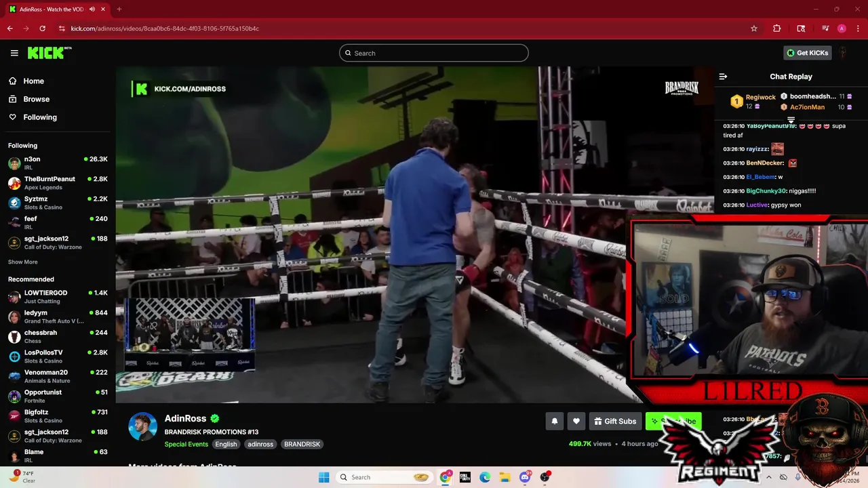Click username BenNDecker in chat

tap(765, 163)
